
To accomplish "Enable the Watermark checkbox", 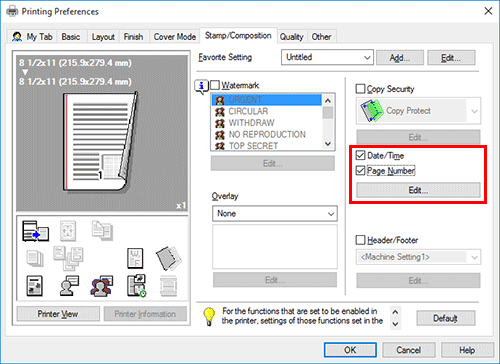I will 215,85.
